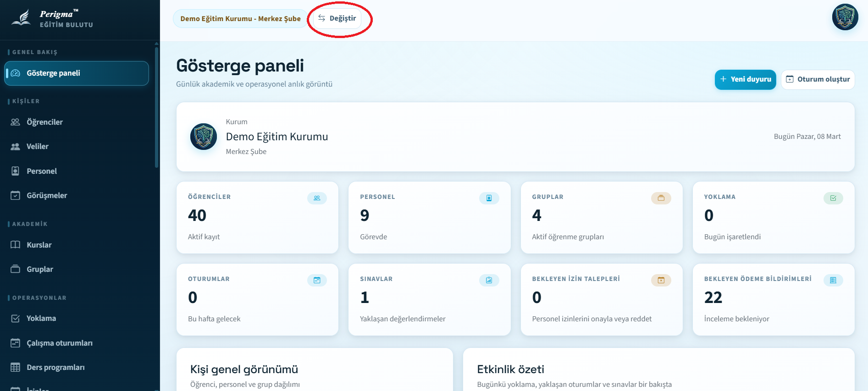
Task: Create a new announcement with Yeni duyuru
Action: [x=745, y=79]
